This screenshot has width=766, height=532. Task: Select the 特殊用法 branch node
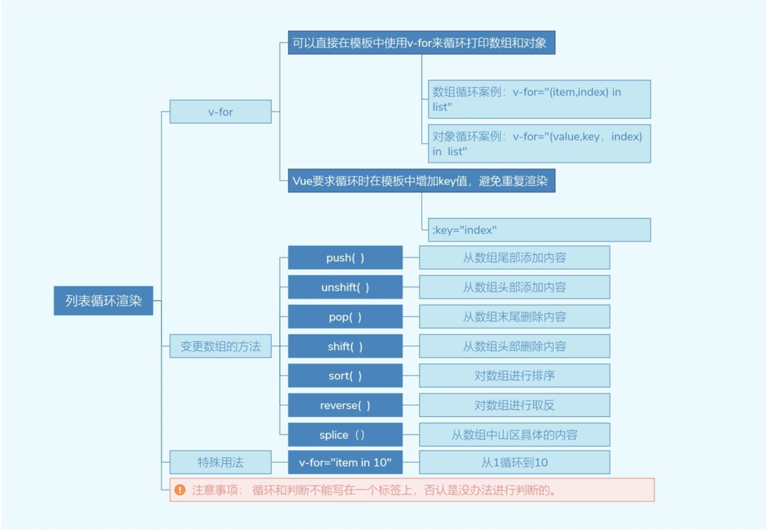click(x=220, y=462)
